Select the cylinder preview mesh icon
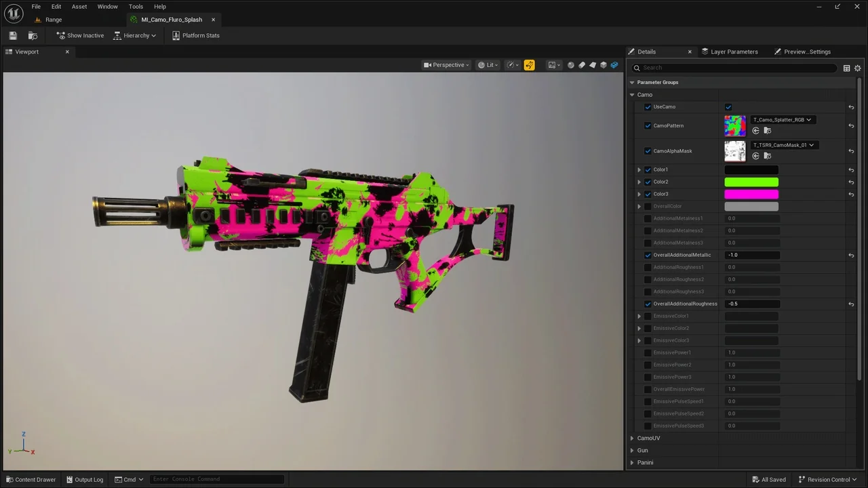The height and width of the screenshot is (488, 868). point(582,65)
